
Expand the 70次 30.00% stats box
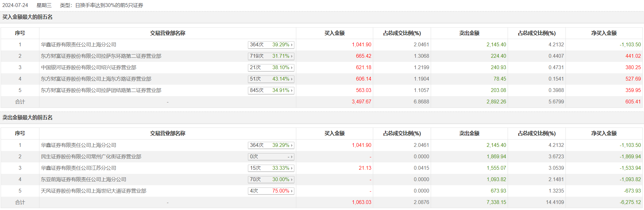point(271,180)
